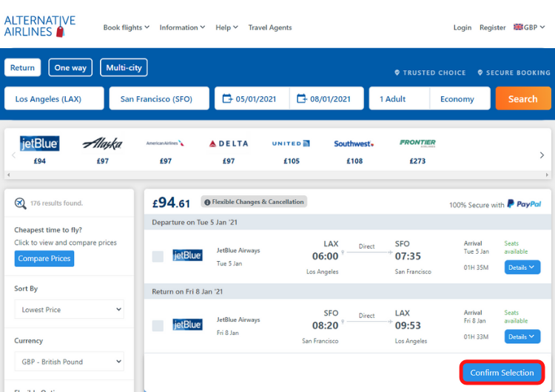Expand Details for the 08:20 return flight
555x392 pixels.
(522, 337)
